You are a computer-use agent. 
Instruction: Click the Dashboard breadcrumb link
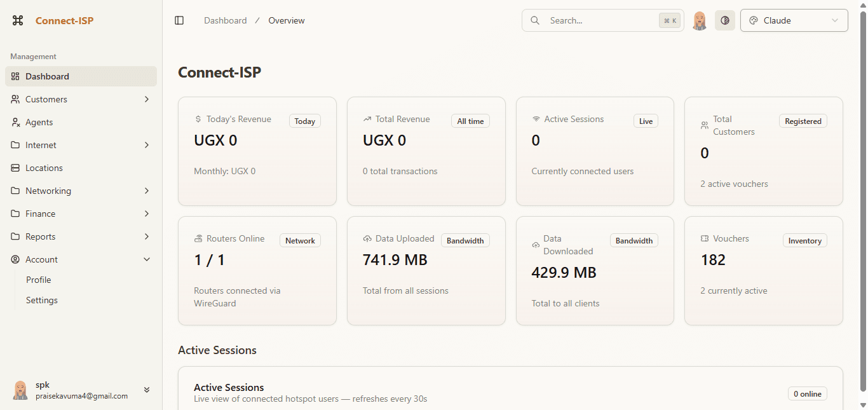(x=225, y=20)
